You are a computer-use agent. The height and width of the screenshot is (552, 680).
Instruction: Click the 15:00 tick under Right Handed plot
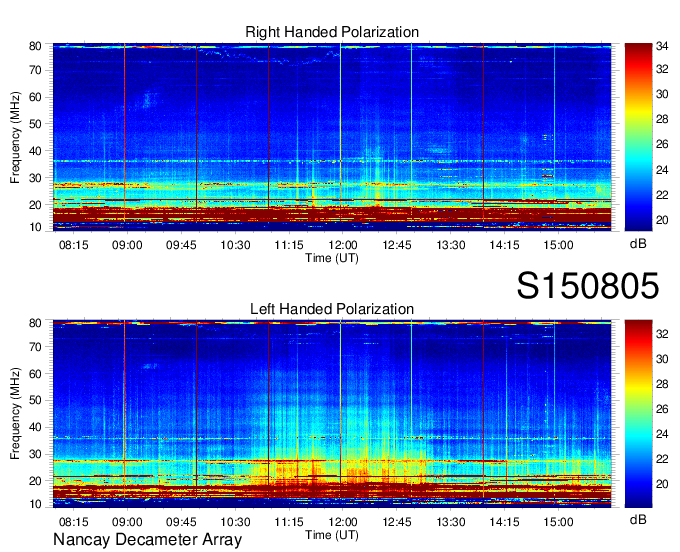point(559,245)
